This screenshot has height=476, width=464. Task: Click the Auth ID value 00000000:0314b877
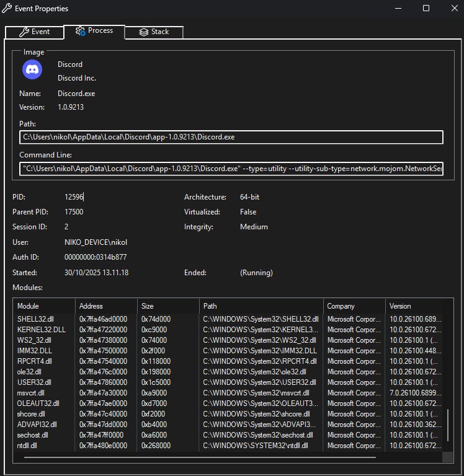pyautogui.click(x=96, y=257)
